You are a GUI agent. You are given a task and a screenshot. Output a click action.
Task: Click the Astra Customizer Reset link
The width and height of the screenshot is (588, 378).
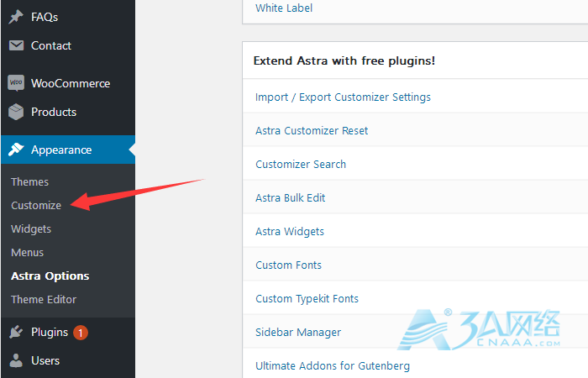point(312,130)
